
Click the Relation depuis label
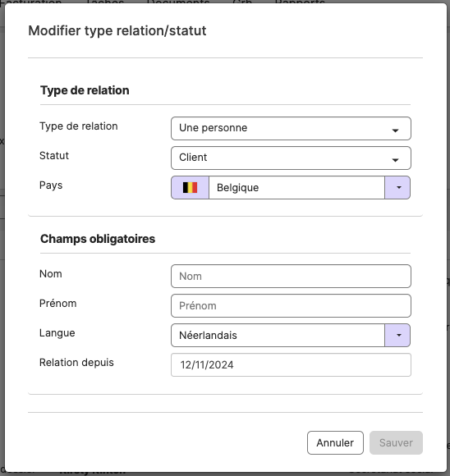[76, 363]
